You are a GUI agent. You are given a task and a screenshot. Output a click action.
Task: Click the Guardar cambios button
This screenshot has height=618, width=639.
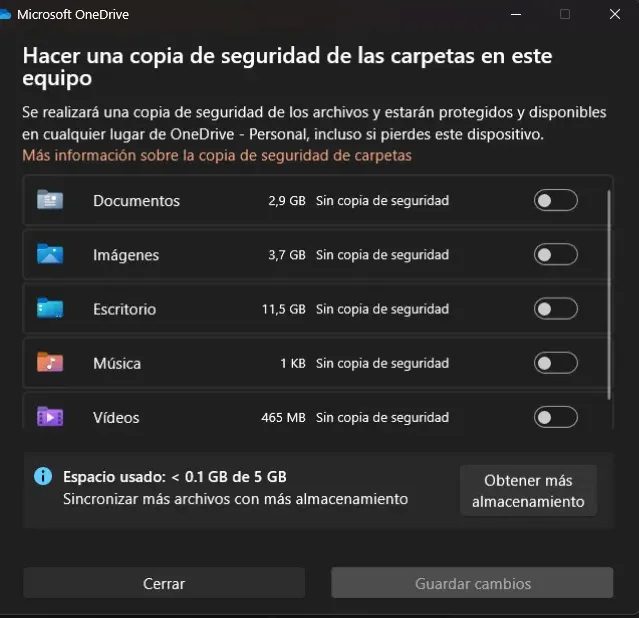click(x=472, y=583)
